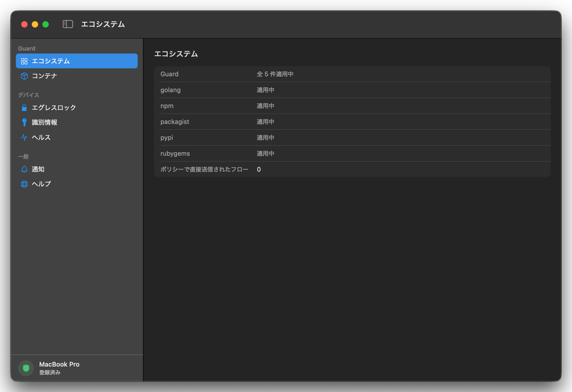Click the golang ecosystem row label
The image size is (572, 392).
tap(171, 90)
